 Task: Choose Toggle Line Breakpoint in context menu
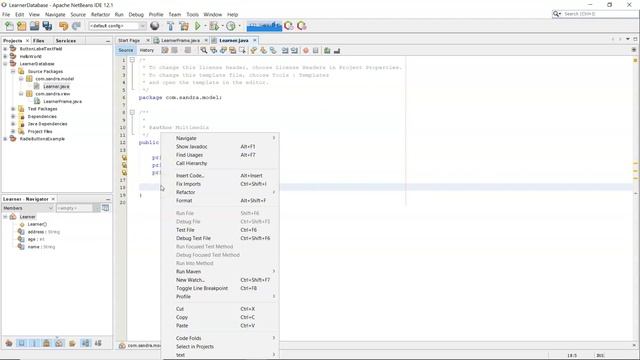221,288
